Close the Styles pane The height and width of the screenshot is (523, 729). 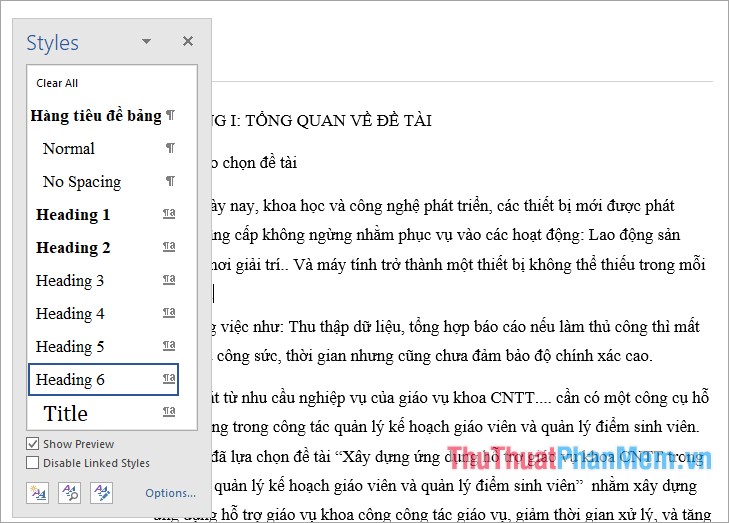click(x=188, y=41)
